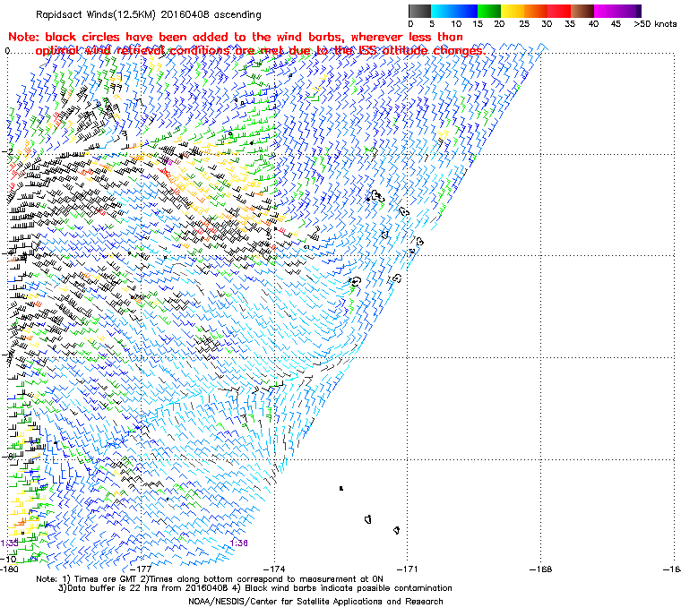Click the -168 longitude axis label
Viewport: 681px width, 616px height.
(540, 569)
